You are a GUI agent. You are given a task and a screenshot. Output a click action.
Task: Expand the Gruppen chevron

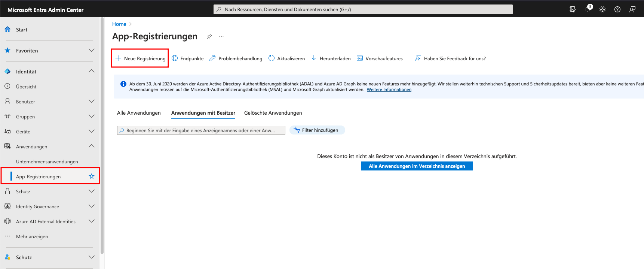coord(92,116)
